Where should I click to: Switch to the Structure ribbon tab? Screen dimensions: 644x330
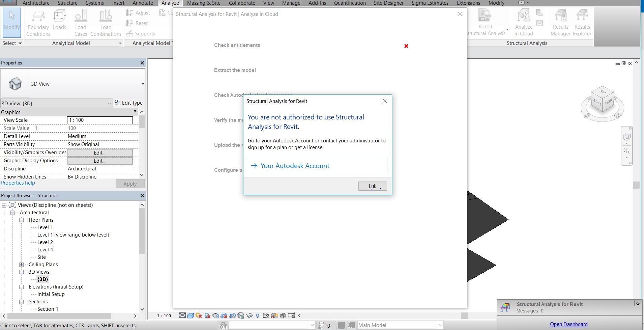pyautogui.click(x=67, y=3)
